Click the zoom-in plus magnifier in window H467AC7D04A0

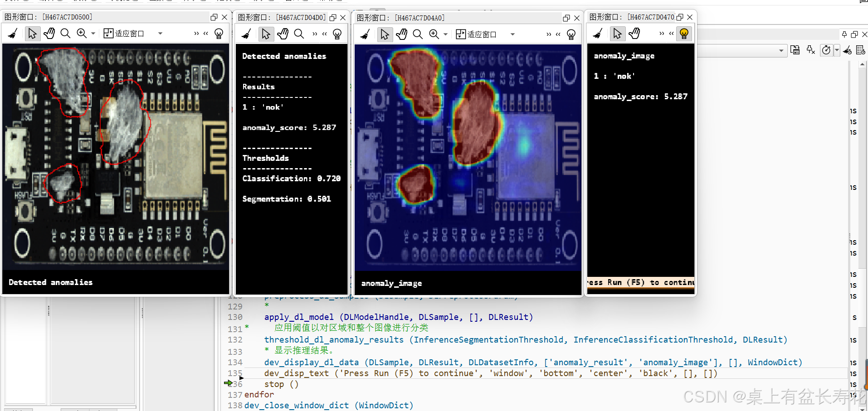[x=434, y=34]
